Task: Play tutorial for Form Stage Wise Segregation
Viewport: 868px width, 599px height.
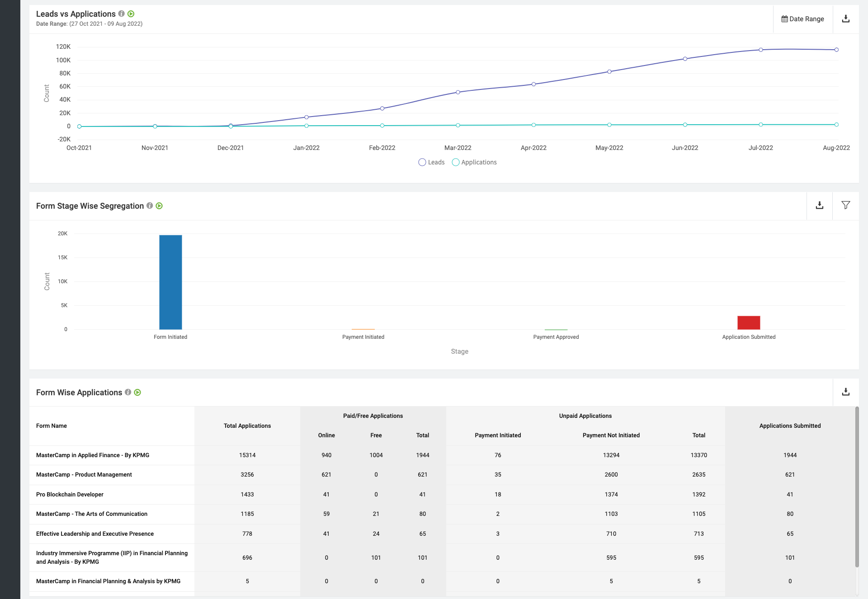Action: coord(159,206)
